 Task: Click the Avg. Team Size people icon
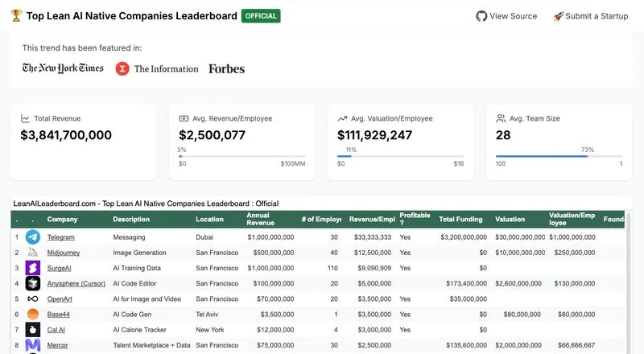(x=501, y=118)
